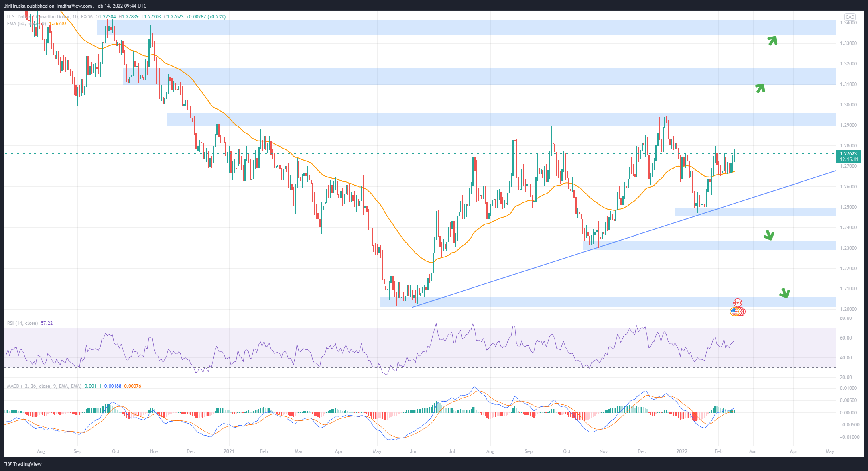This screenshot has height=471, width=868.
Task: Click the RSI axis label 20.00
Action: (846, 377)
